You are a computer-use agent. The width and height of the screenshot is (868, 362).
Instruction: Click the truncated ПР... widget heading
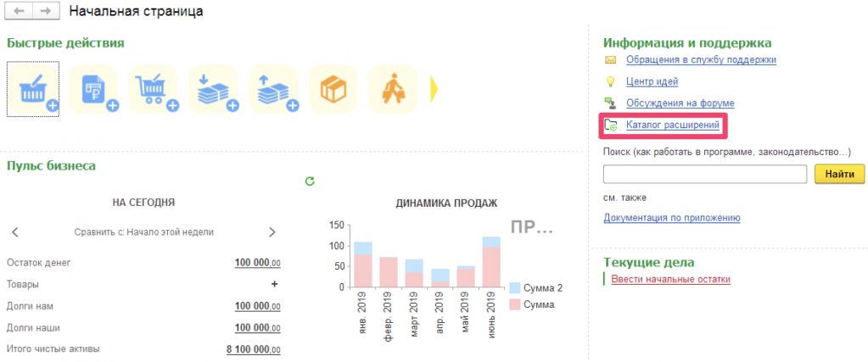[x=531, y=227]
